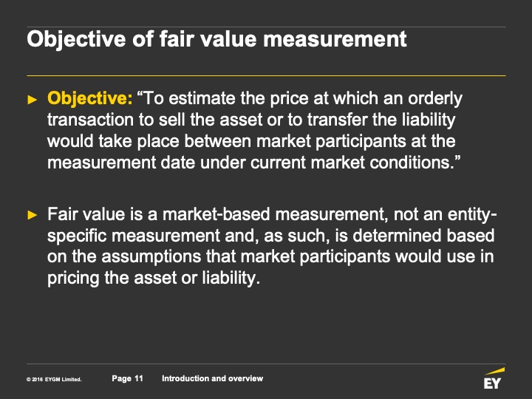532x399 pixels.
Task: Click the word assumptions in second bullet
Action: click(151, 256)
